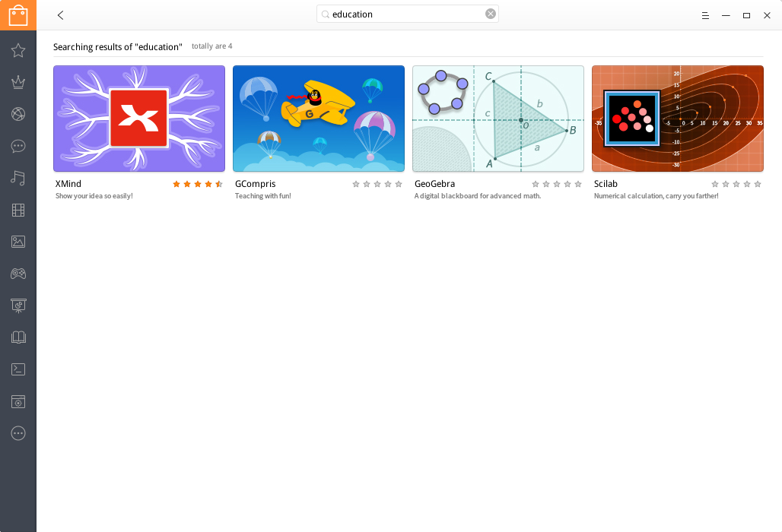Click the orange store bag logo
This screenshot has height=532, width=782.
pos(18,15)
